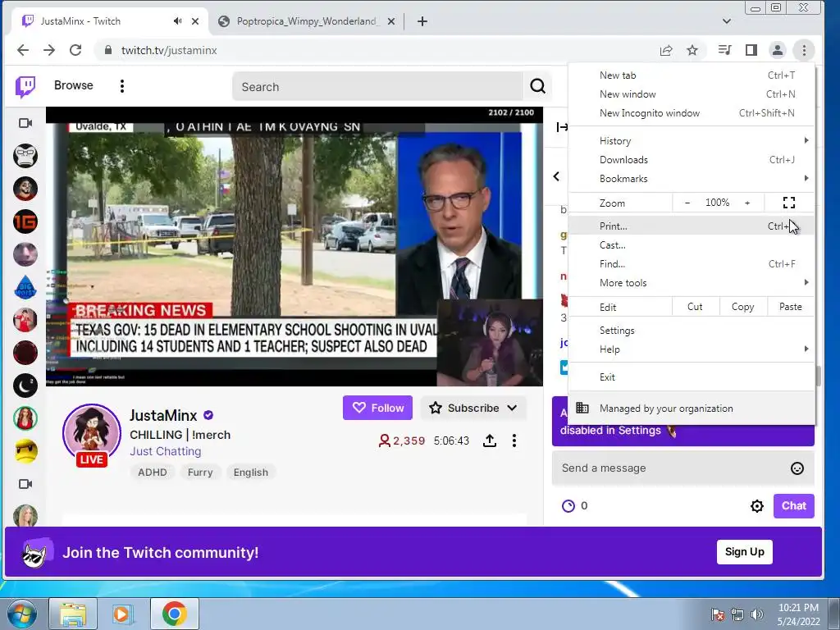Open the blue triangle channel avatar in sidebar

click(x=25, y=287)
